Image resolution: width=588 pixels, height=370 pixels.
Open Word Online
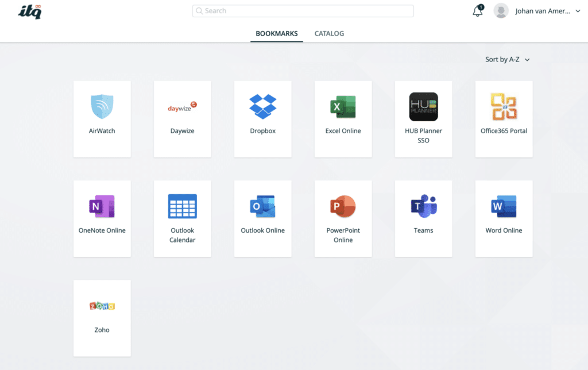(504, 207)
